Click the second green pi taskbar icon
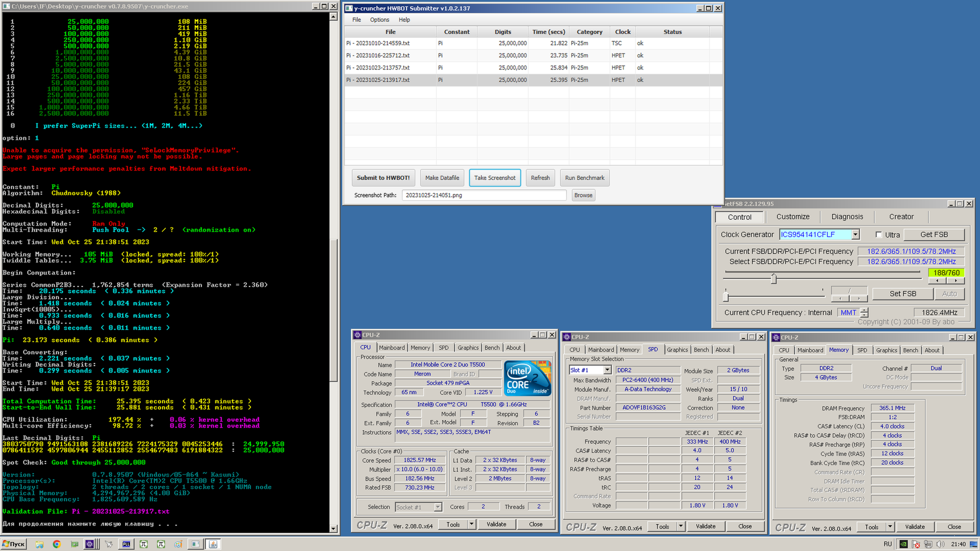This screenshot has width=980, height=551. 161,544
